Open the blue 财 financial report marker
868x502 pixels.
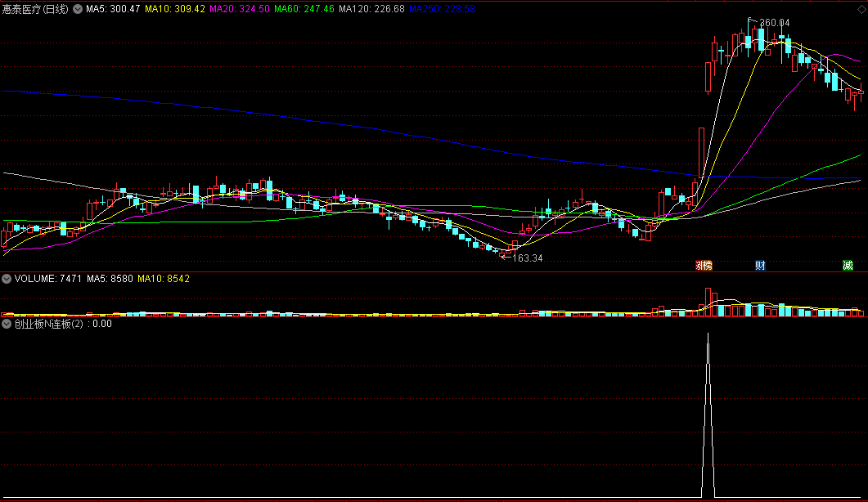click(x=760, y=266)
